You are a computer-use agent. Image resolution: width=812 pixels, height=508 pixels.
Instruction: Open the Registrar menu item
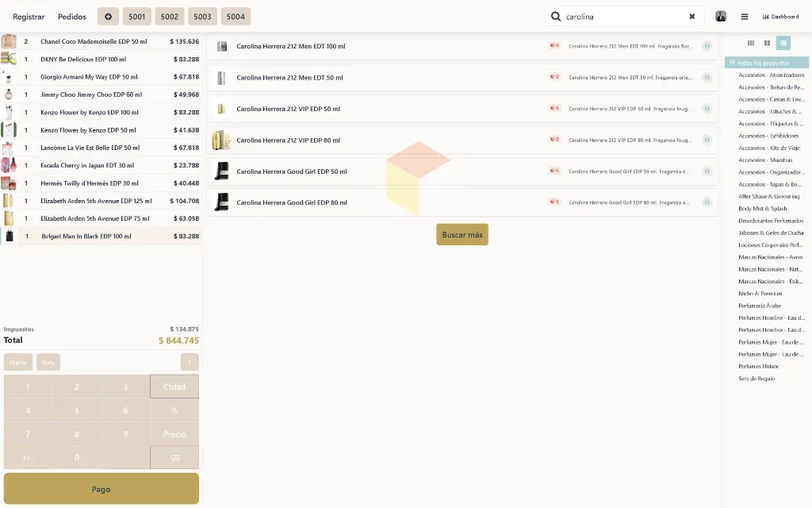pos(29,17)
